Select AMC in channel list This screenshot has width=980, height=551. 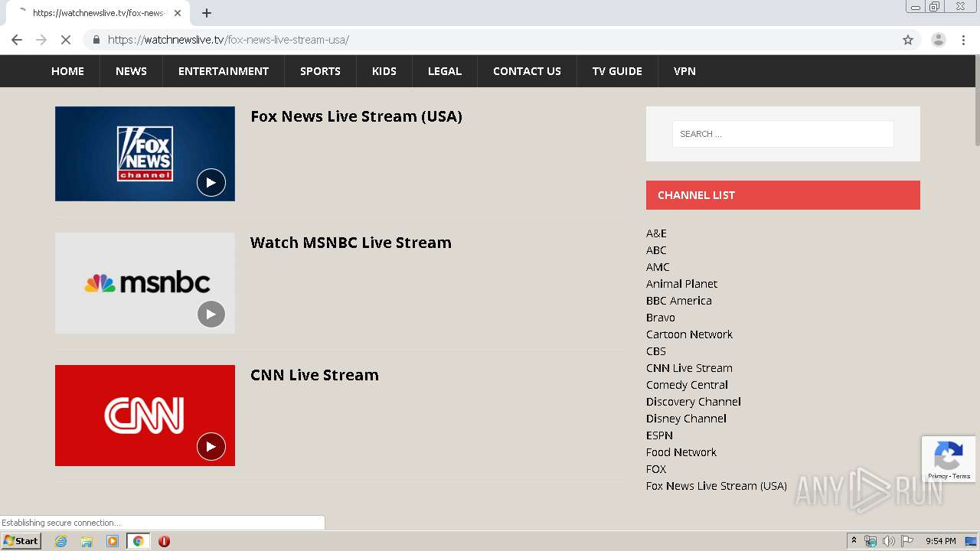coord(658,267)
